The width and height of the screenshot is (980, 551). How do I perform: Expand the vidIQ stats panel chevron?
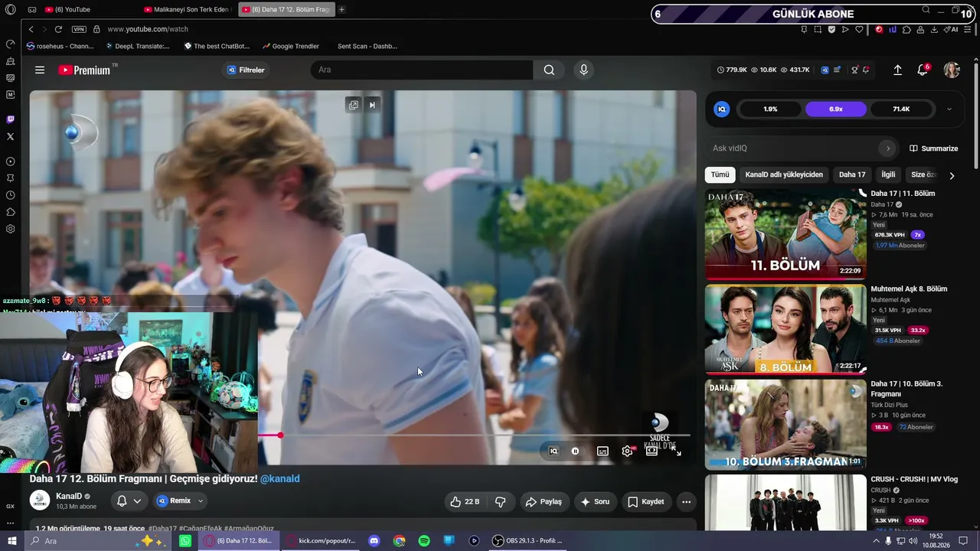coord(949,109)
